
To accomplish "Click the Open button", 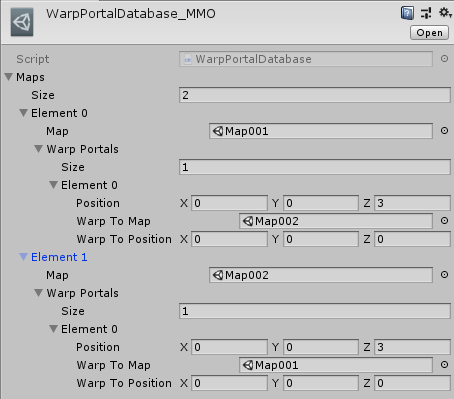I will [x=429, y=33].
